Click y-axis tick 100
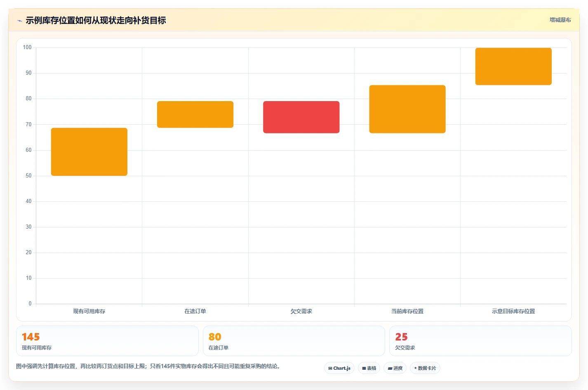 pos(27,47)
